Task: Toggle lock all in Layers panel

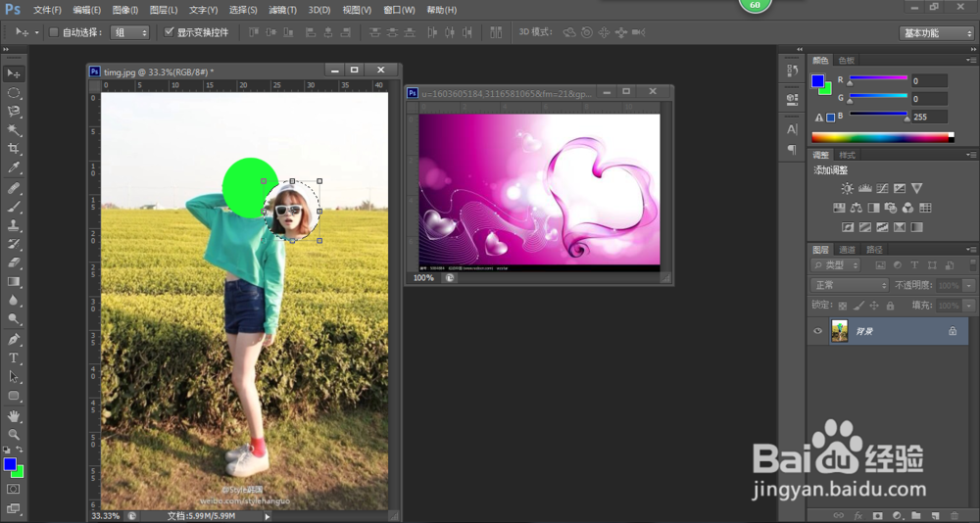Action: coord(890,306)
